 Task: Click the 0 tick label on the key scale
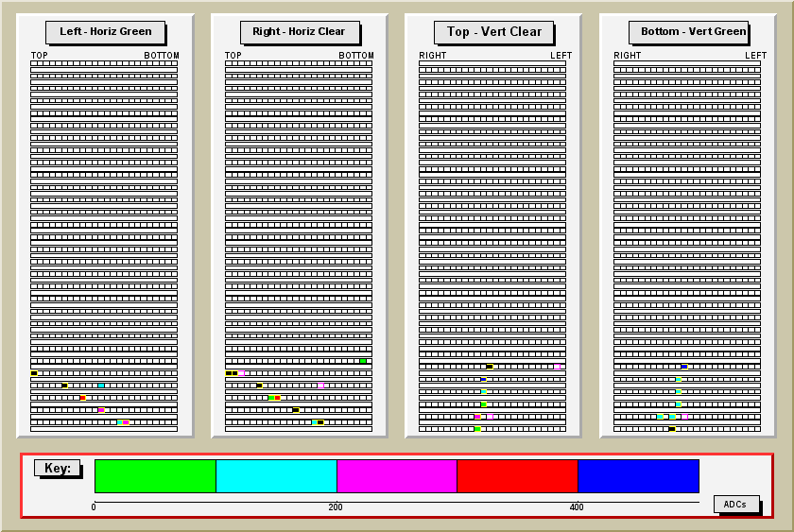94,507
